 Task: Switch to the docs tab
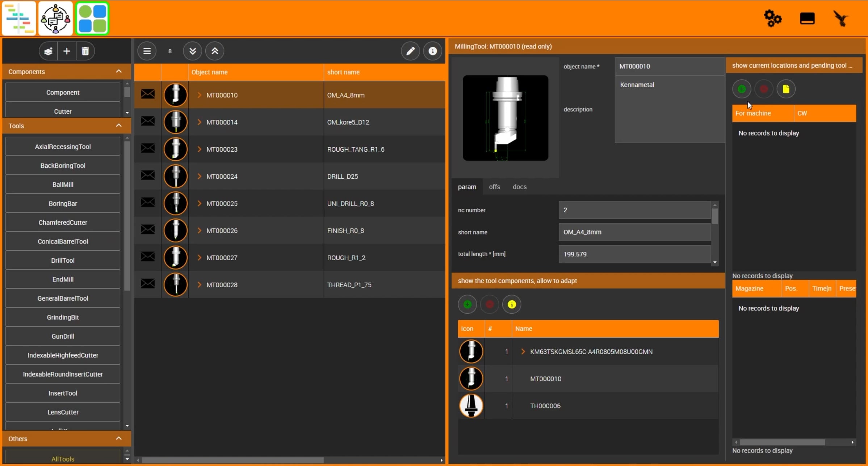point(519,187)
